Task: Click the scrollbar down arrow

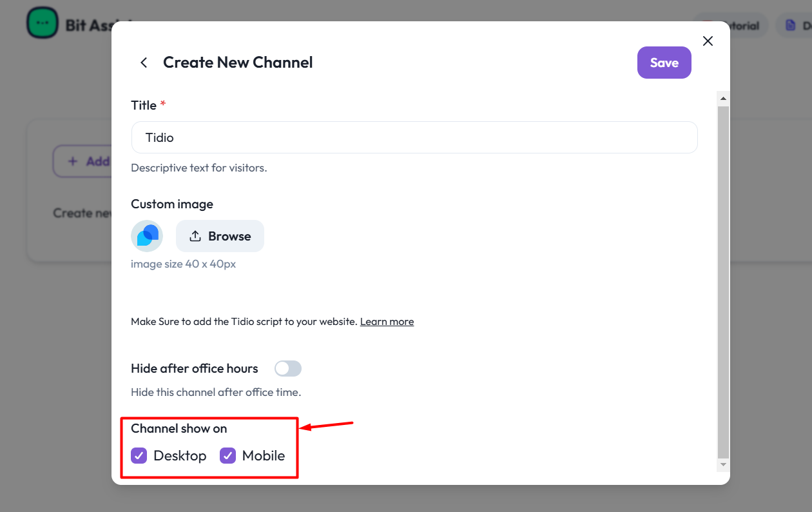Action: tap(723, 464)
